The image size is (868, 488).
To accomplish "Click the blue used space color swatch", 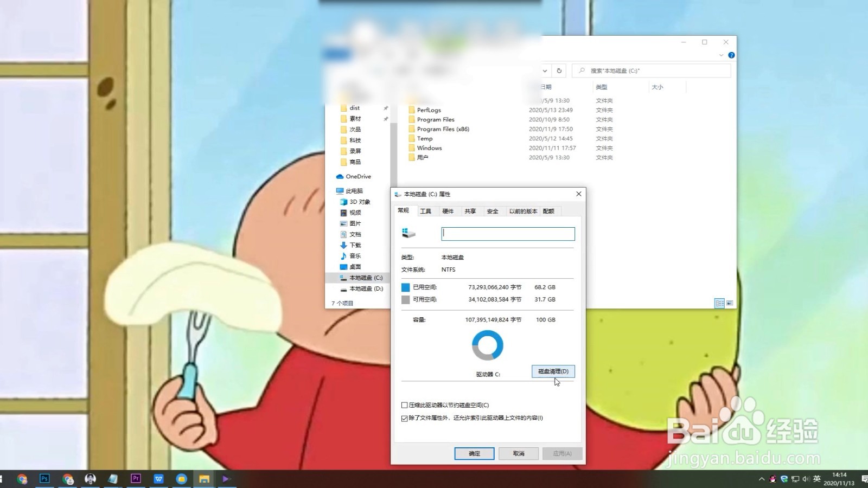I will click(405, 287).
